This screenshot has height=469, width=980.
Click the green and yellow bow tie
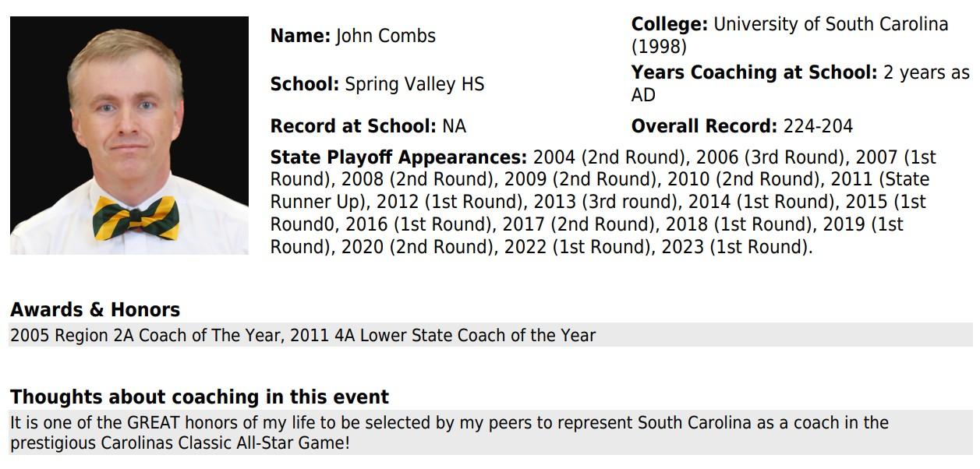click(x=136, y=217)
